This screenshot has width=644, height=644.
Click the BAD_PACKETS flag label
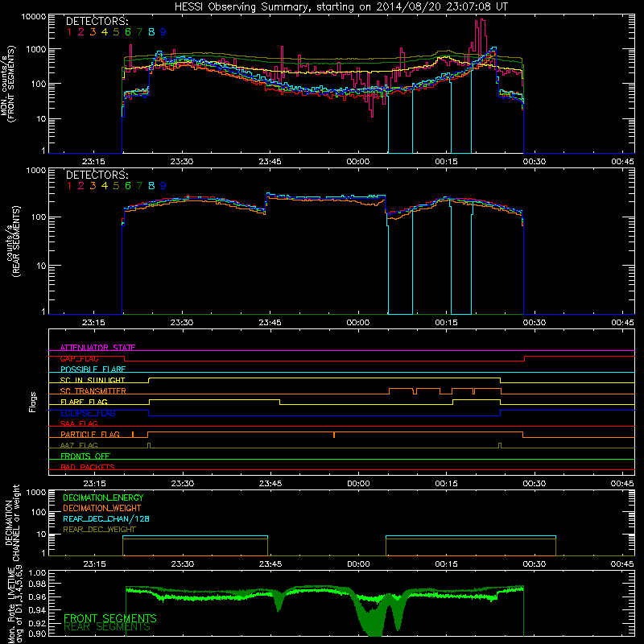tap(88, 467)
